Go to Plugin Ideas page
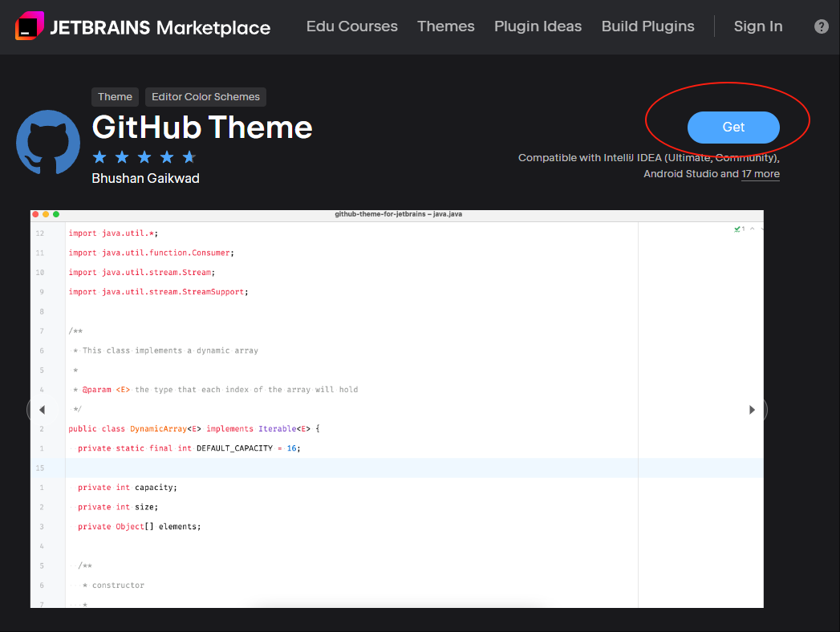 click(538, 26)
